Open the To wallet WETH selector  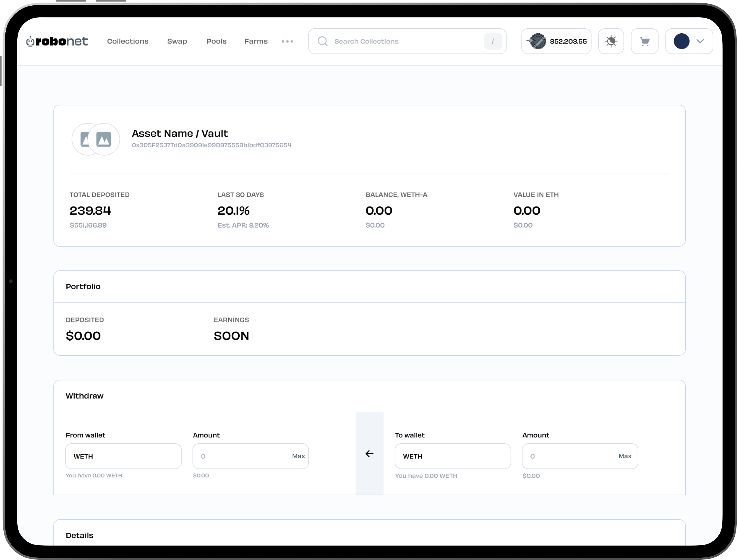452,456
